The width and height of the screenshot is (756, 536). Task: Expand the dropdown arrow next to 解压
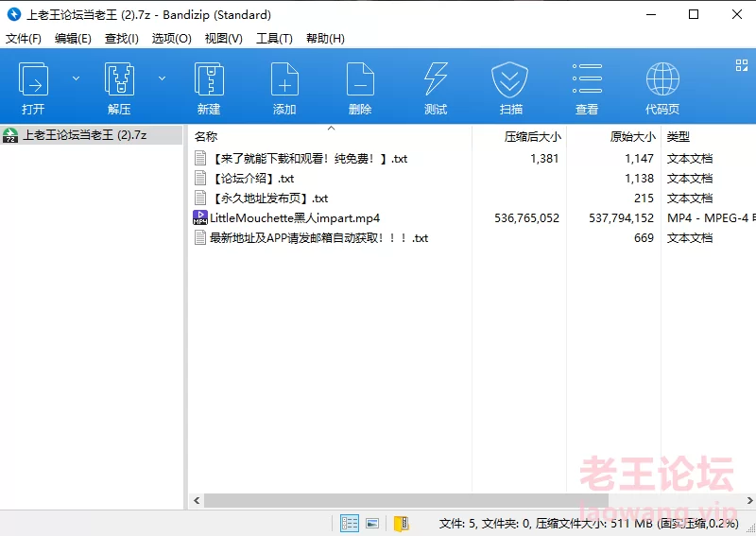[x=162, y=78]
